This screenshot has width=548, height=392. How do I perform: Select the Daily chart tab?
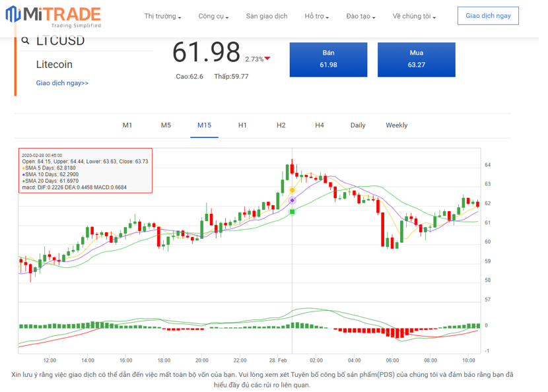tap(358, 125)
